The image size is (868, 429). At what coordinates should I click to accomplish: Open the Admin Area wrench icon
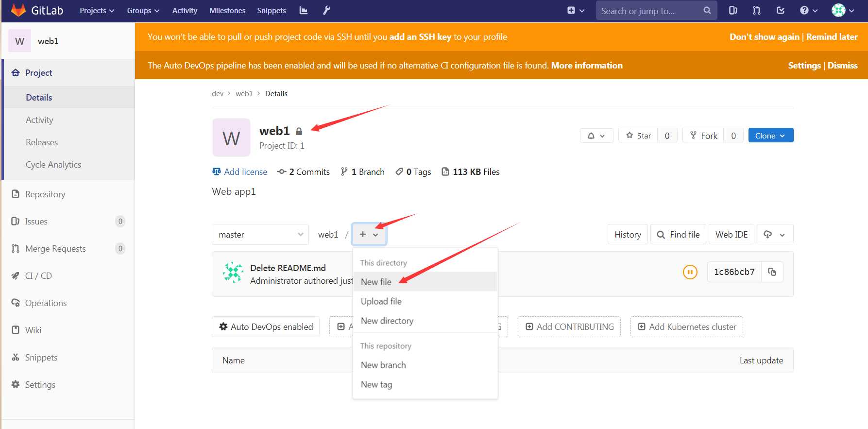pos(326,10)
